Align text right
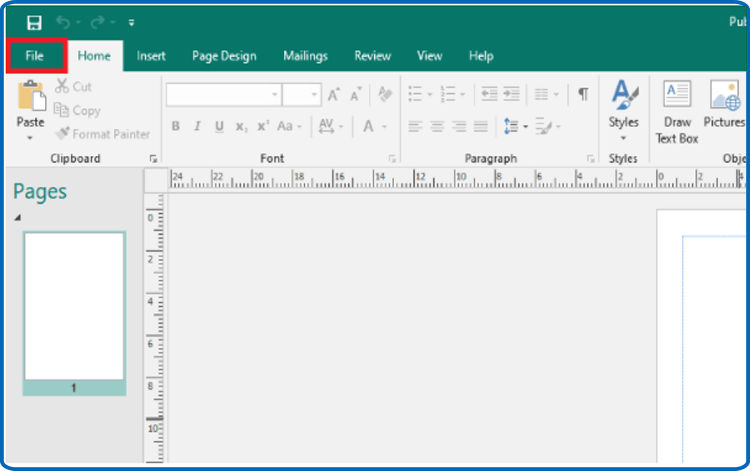 (459, 127)
